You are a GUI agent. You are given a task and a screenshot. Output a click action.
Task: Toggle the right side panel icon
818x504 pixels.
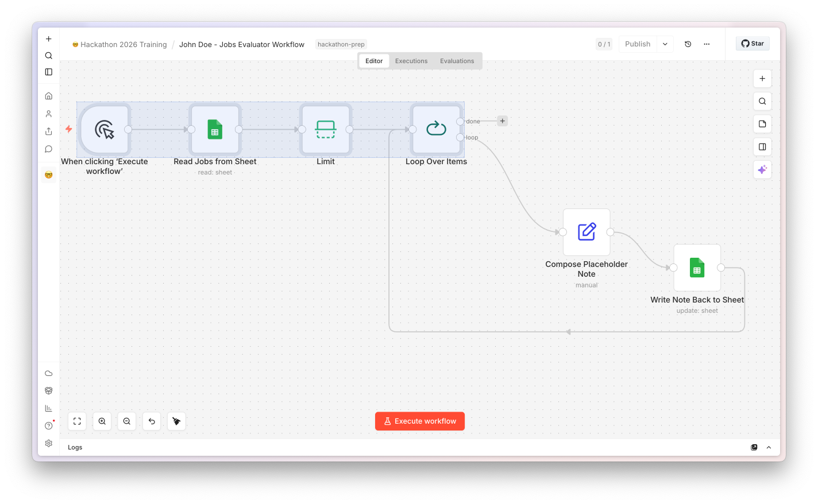pos(762,147)
